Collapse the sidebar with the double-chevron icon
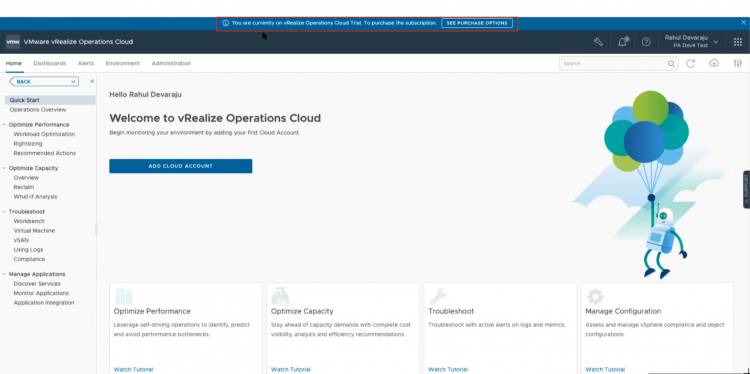 click(92, 81)
